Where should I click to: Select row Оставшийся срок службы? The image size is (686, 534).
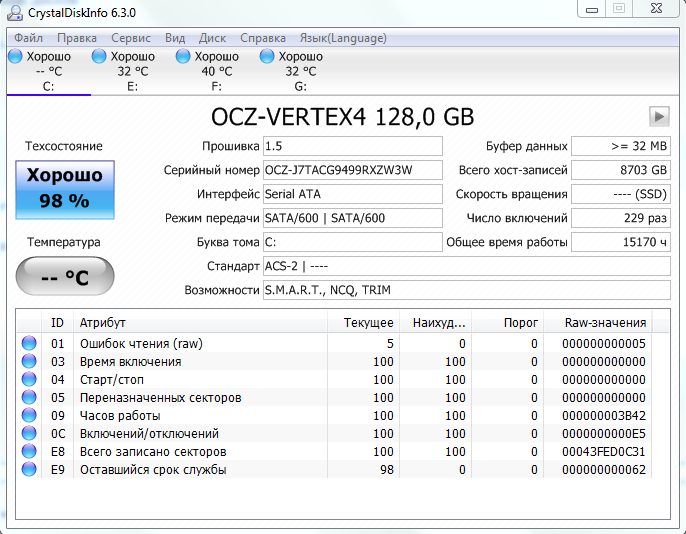click(334, 469)
